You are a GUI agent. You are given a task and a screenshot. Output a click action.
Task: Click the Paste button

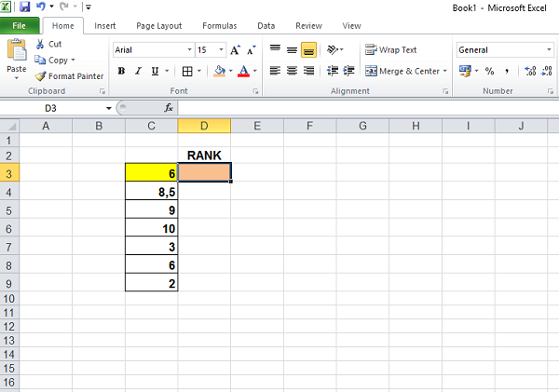tap(17, 58)
